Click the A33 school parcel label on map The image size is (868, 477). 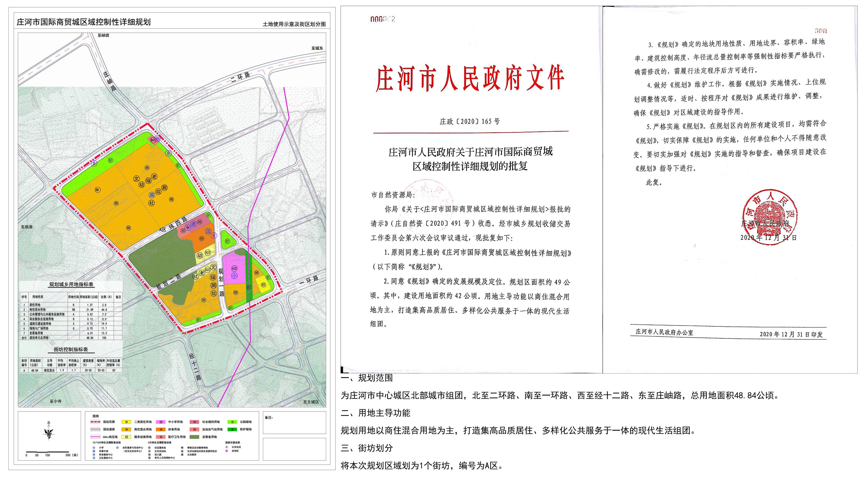pyautogui.click(x=235, y=268)
